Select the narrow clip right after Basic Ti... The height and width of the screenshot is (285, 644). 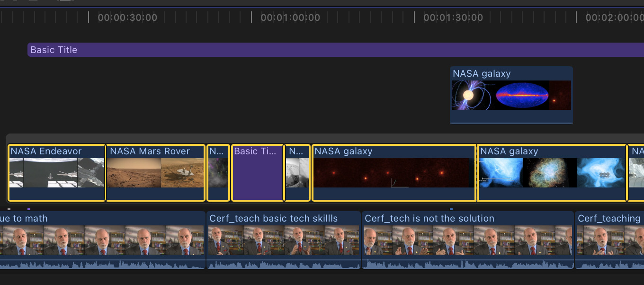[x=297, y=173]
